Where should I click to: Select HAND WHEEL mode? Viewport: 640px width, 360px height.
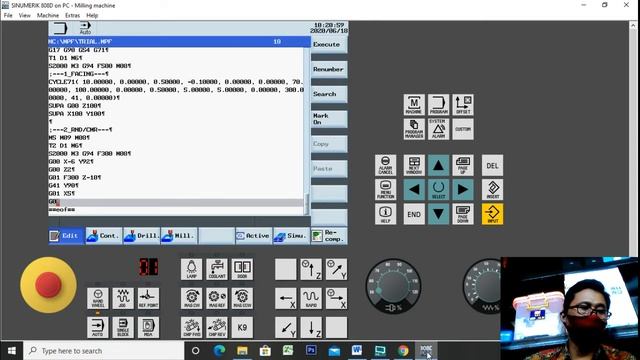tap(98, 298)
